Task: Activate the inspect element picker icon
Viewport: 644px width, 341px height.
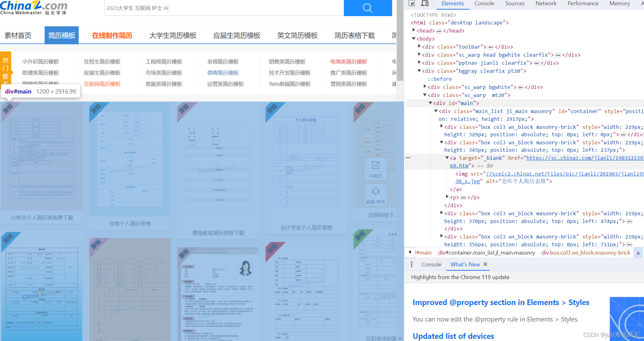Action: coord(412,3)
